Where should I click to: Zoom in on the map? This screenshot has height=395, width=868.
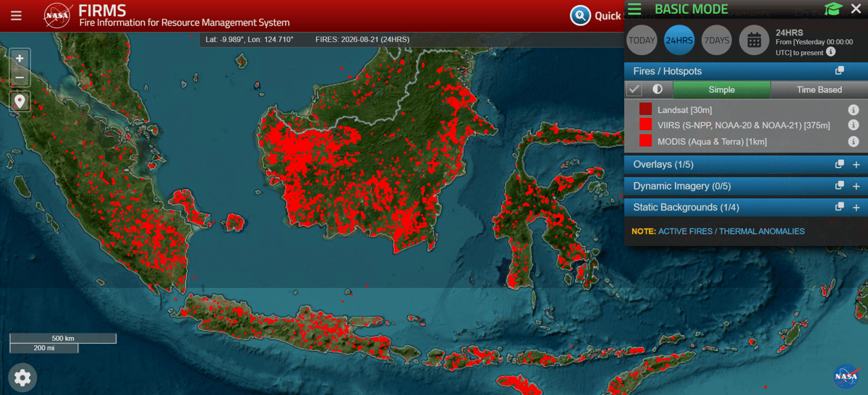[x=20, y=59]
